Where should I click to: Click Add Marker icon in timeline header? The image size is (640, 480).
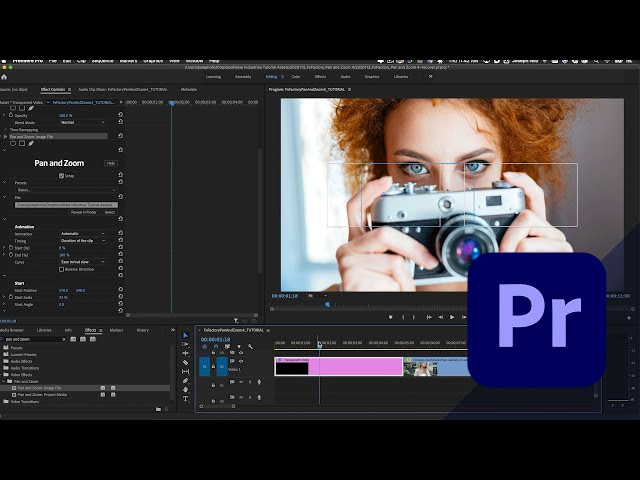239,347
